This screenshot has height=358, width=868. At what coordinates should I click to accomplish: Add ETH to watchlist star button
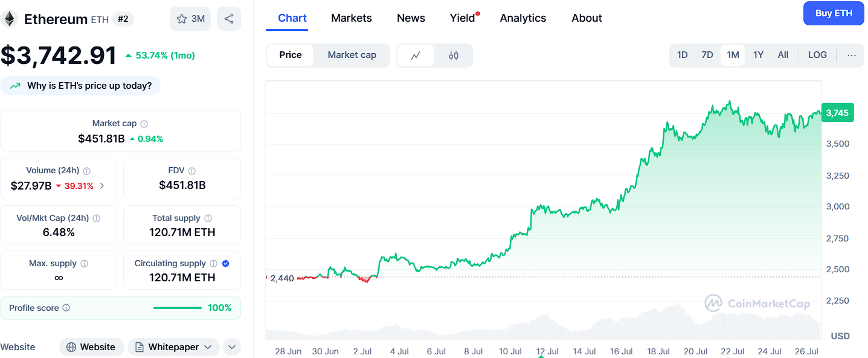[190, 19]
